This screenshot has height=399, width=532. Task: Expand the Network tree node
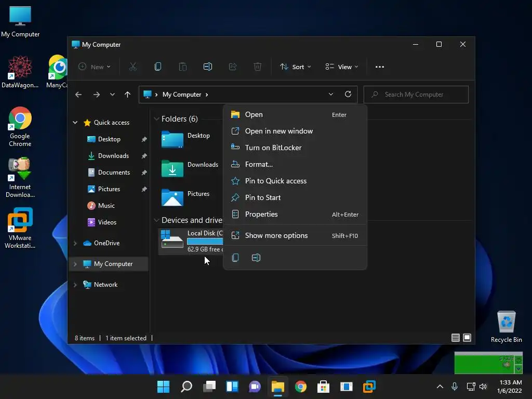pos(75,285)
